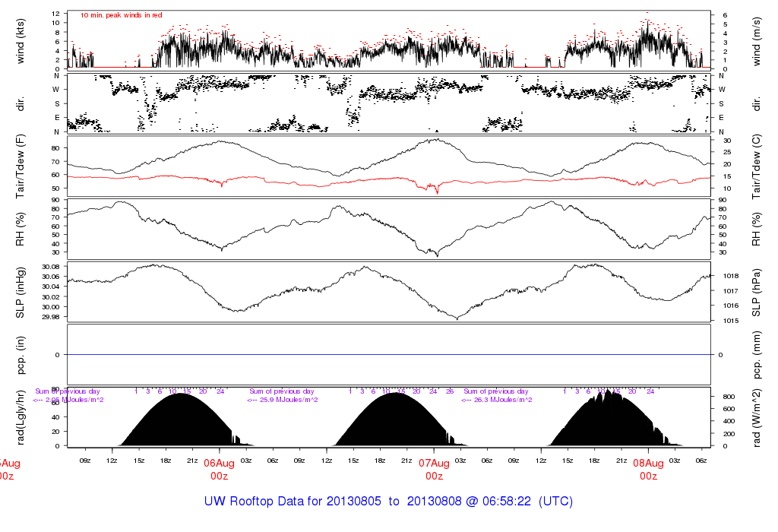Click the "rad(Lgly/hr)" axis label

(x=21, y=417)
